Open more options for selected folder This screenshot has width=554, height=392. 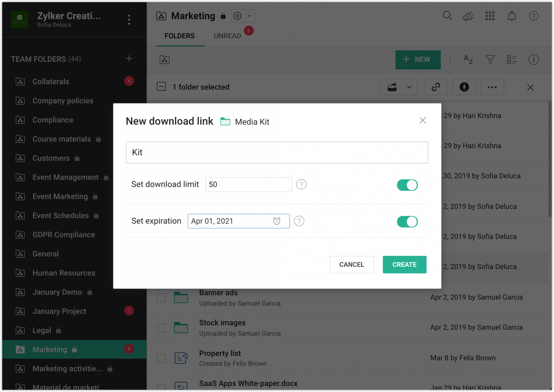pyautogui.click(x=492, y=87)
